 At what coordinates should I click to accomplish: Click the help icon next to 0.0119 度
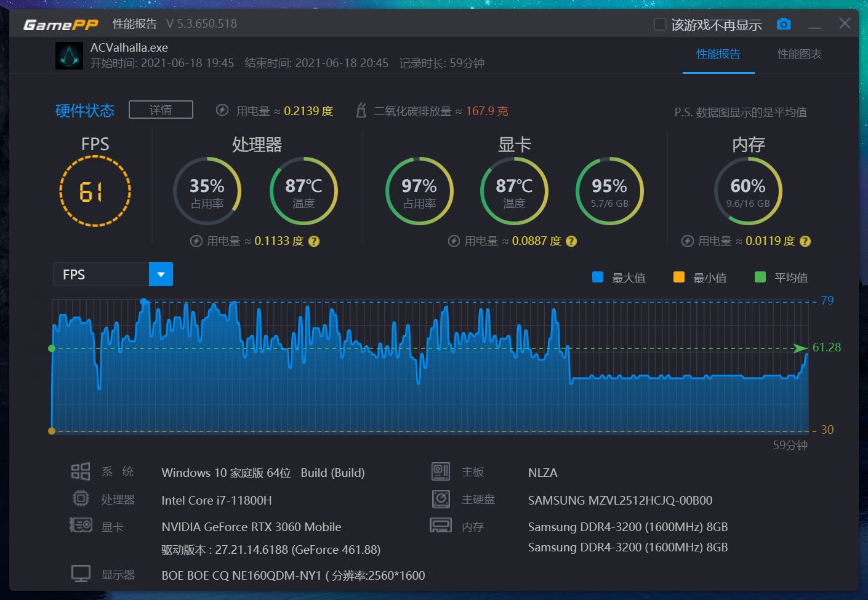805,241
